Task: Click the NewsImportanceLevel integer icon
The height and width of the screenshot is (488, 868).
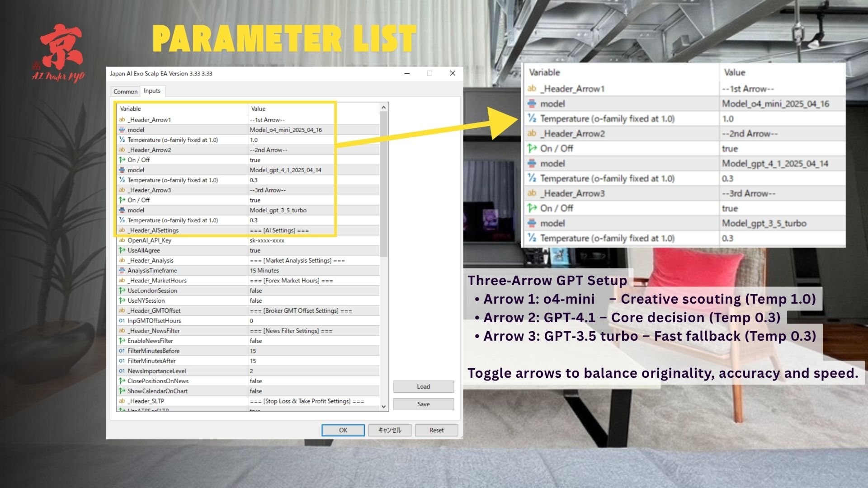Action: click(122, 371)
